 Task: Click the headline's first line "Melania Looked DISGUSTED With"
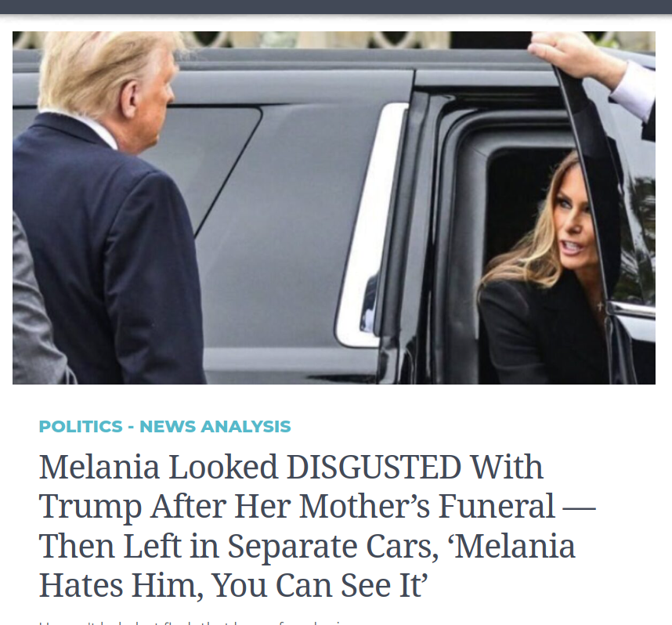coord(291,467)
